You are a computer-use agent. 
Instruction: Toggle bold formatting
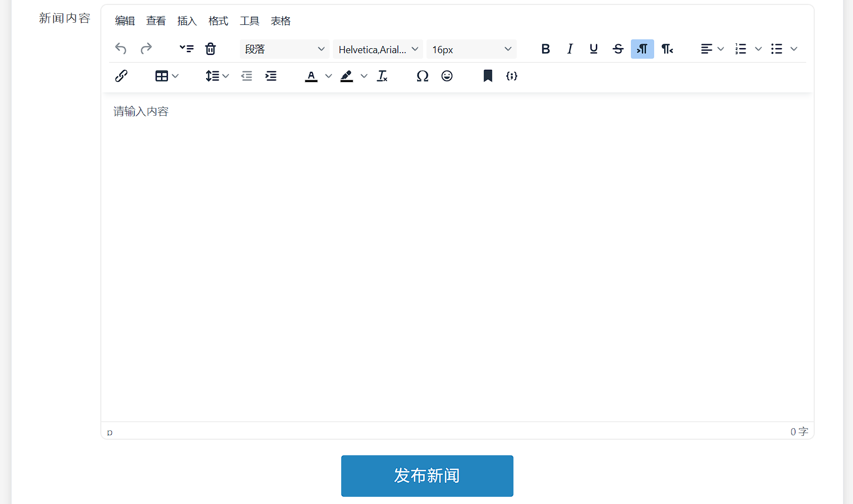click(x=546, y=49)
